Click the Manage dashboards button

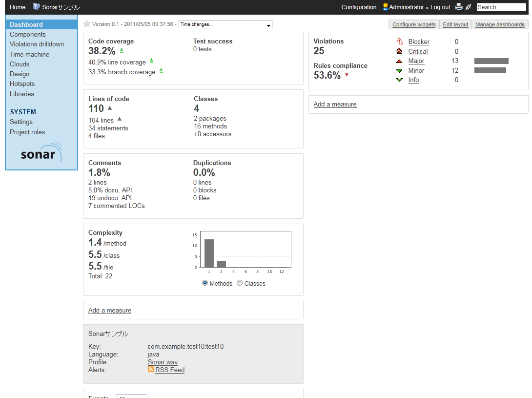click(500, 24)
